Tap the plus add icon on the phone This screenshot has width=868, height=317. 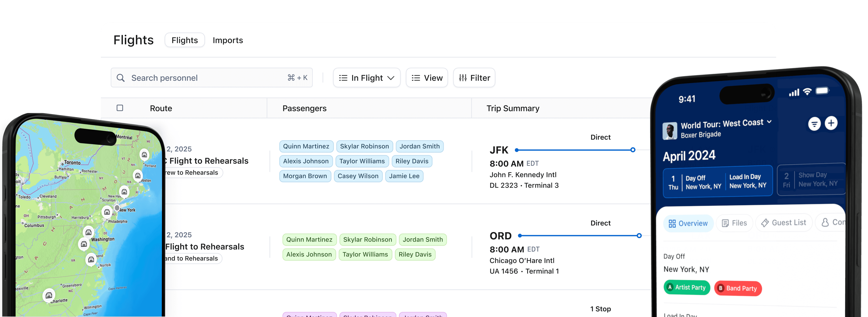coord(831,123)
